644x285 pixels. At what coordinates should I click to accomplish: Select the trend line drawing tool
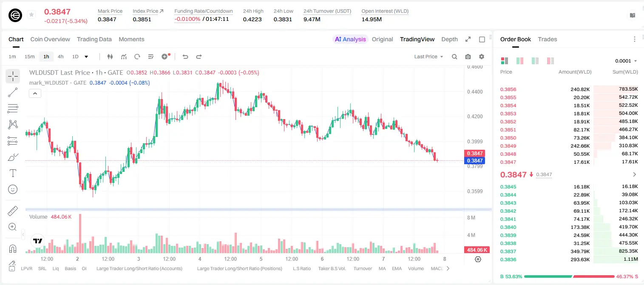tap(13, 92)
